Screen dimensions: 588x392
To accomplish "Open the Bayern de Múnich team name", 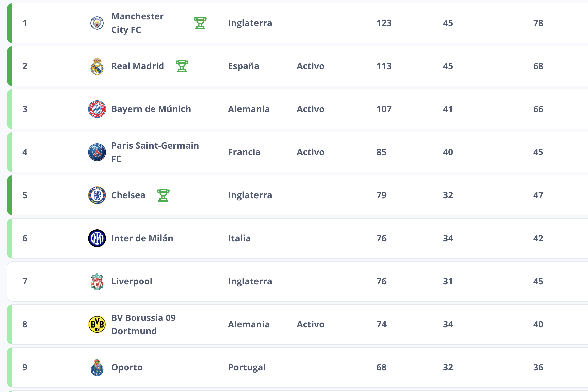I will [151, 109].
